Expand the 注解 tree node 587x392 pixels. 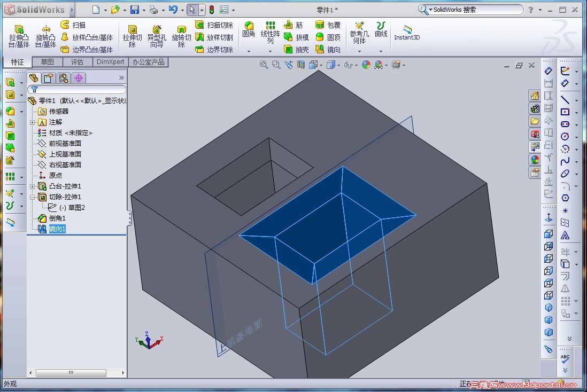32,122
